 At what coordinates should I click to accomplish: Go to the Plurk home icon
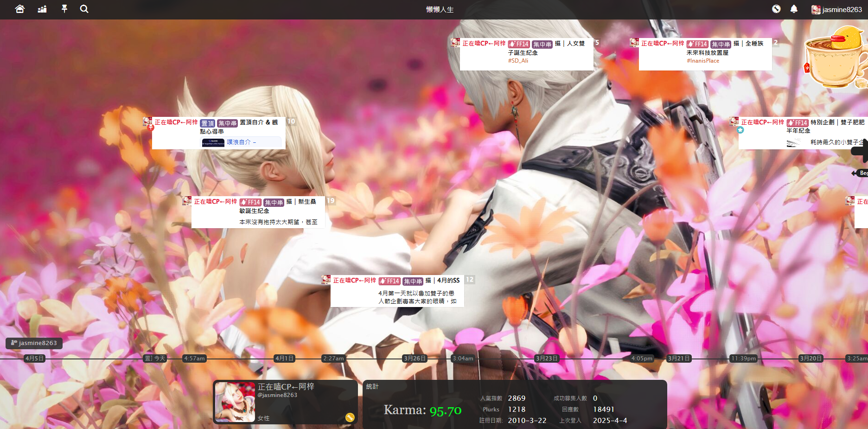(x=19, y=9)
